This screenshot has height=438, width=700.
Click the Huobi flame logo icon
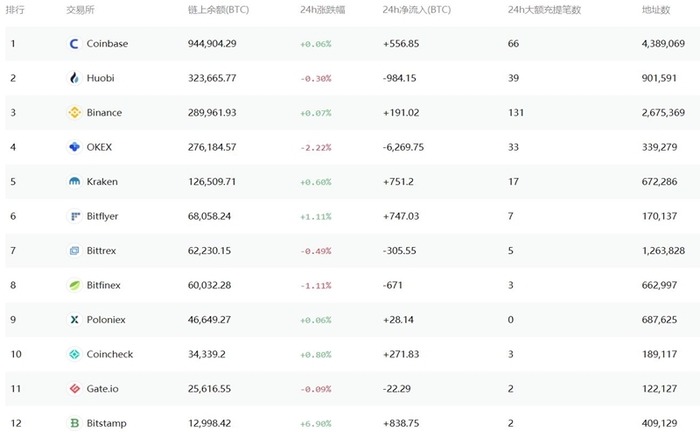coord(74,78)
